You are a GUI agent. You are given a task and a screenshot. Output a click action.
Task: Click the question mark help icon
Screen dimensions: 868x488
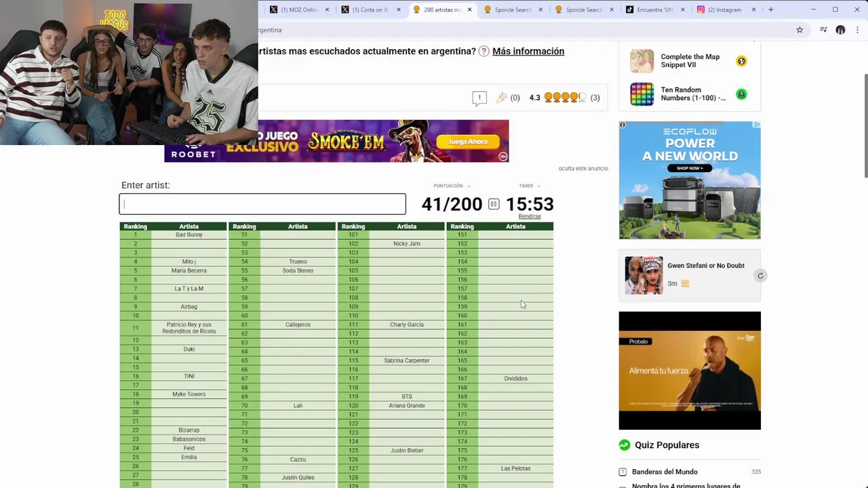coord(484,51)
